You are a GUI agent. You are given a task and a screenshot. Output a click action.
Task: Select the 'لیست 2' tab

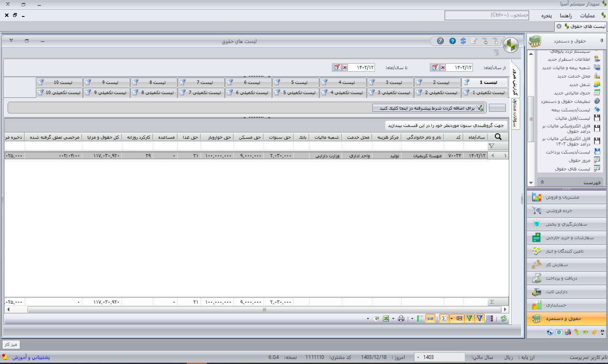coord(437,82)
